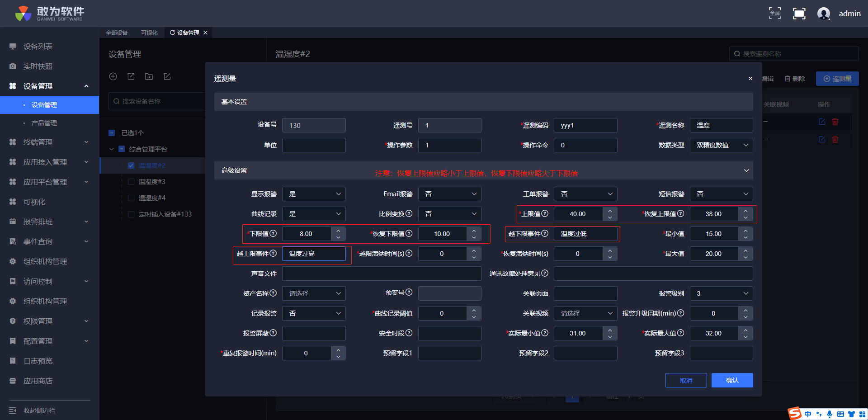This screenshot has width=868, height=420.
Task: Uncheck the 温湿度#2 device checkbox
Action: click(x=131, y=165)
